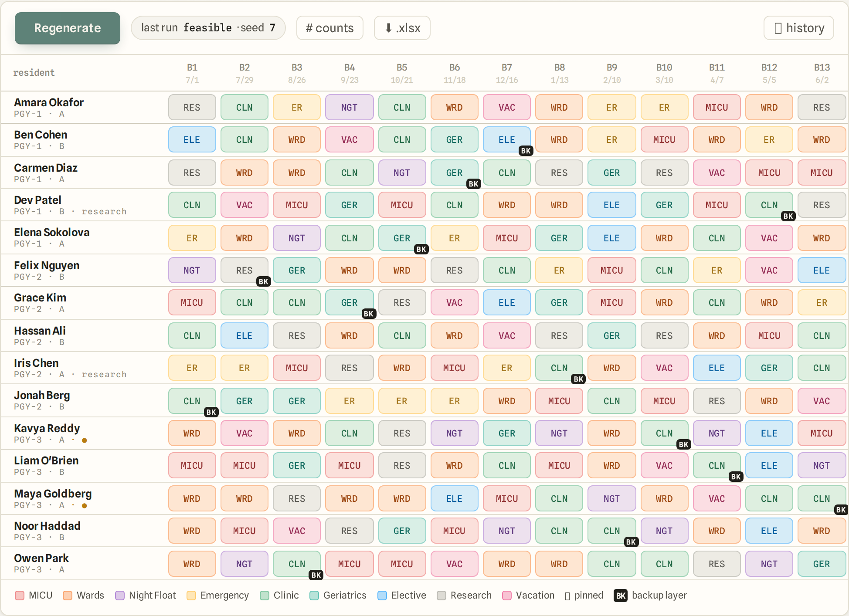Select Amara Okafor's B7 VAC cell

tap(507, 108)
